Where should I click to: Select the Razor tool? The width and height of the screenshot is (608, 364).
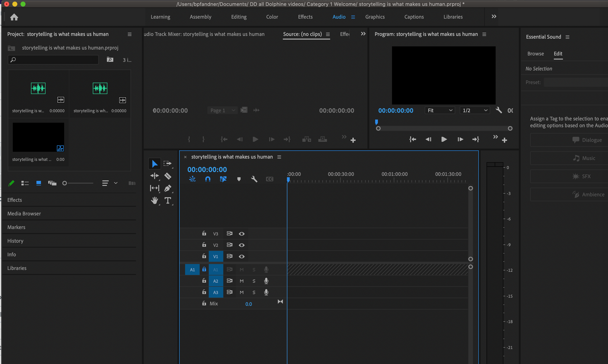(168, 176)
